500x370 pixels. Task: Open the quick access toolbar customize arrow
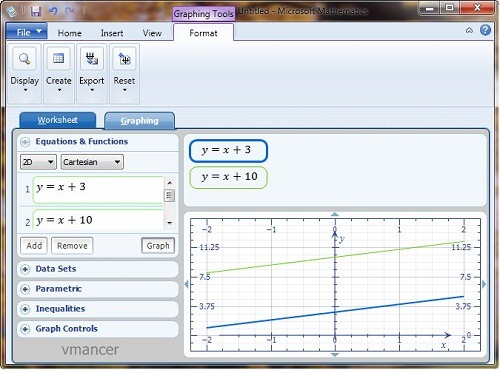pyautogui.click(x=84, y=11)
